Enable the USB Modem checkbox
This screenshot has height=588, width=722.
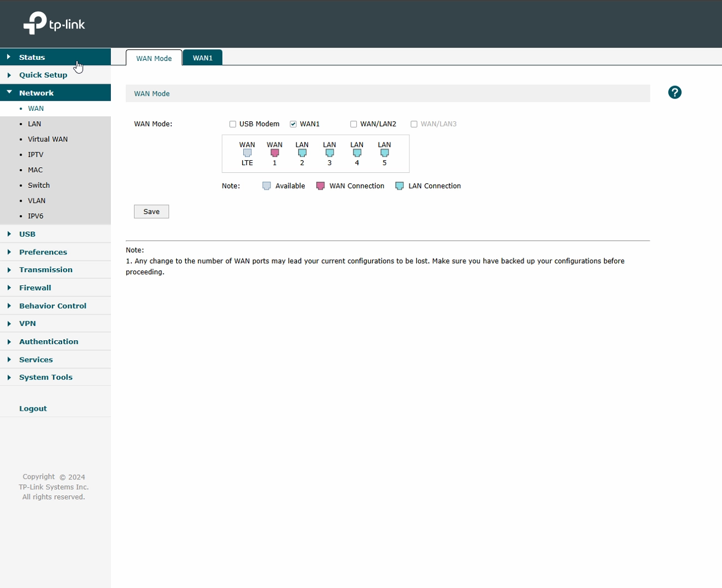[x=233, y=124]
